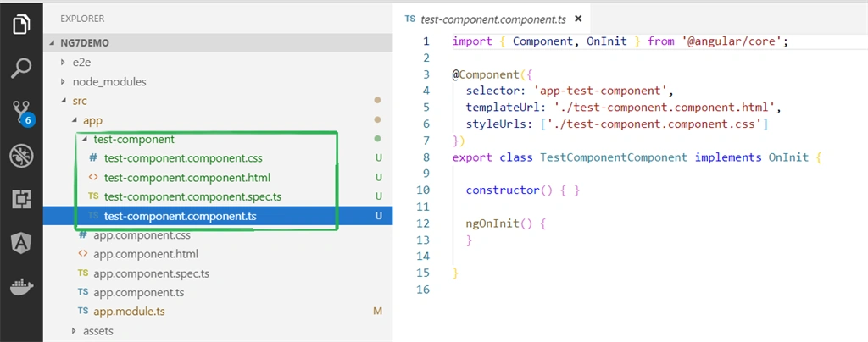868x342 pixels.
Task: Collapse the test-component folder
Action: [85, 139]
